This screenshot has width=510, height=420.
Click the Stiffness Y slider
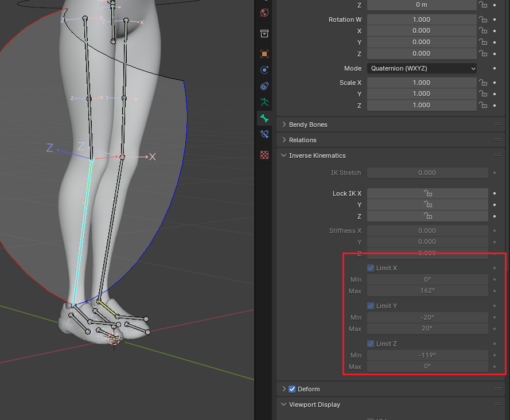[x=427, y=242]
